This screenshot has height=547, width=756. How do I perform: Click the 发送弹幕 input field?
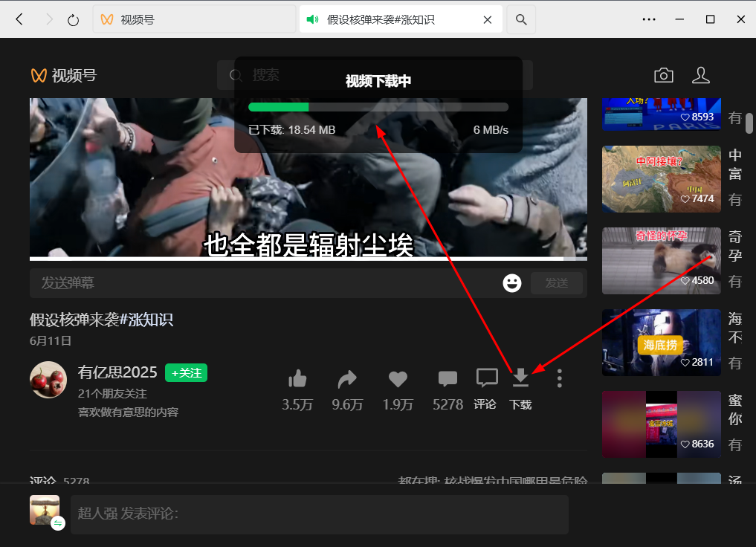coord(260,283)
